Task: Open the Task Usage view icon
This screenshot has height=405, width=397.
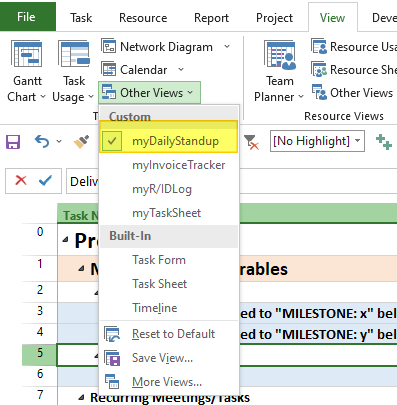Action: coord(74,54)
